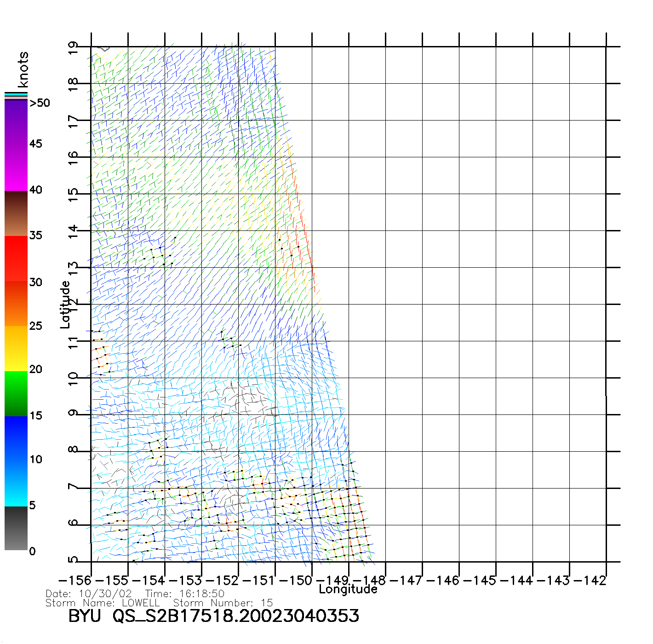Select the brown 35-40 knots color band

click(x=16, y=214)
